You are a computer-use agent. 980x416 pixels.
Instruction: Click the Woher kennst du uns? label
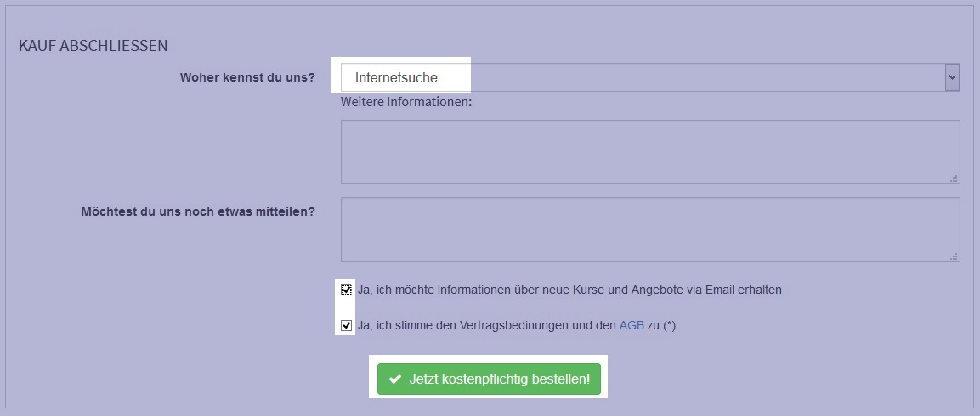(x=247, y=78)
